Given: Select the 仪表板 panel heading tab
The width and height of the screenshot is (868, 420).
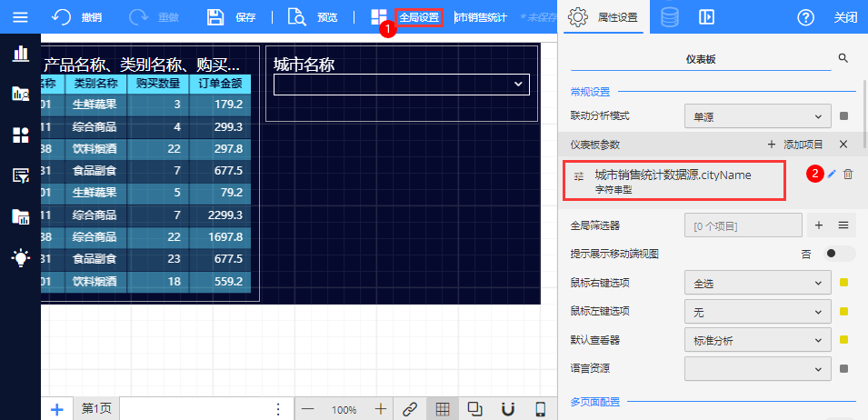Looking at the screenshot, I should pos(701,59).
